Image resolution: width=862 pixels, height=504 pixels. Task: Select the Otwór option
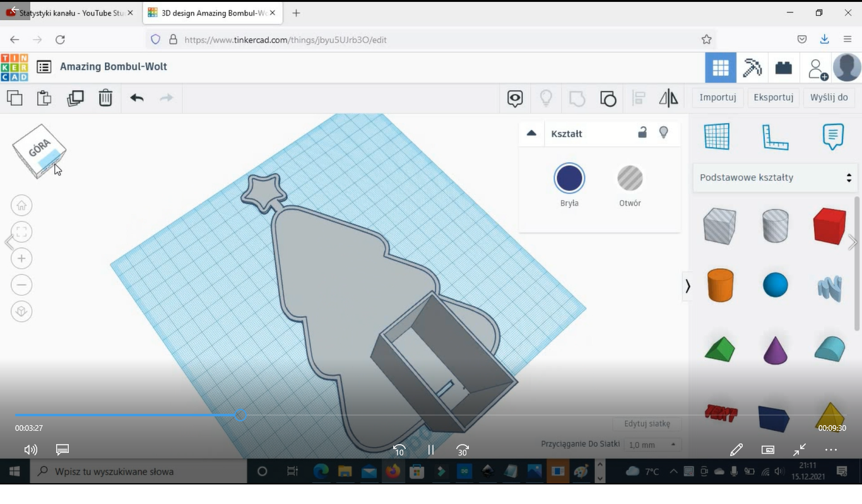pos(629,178)
